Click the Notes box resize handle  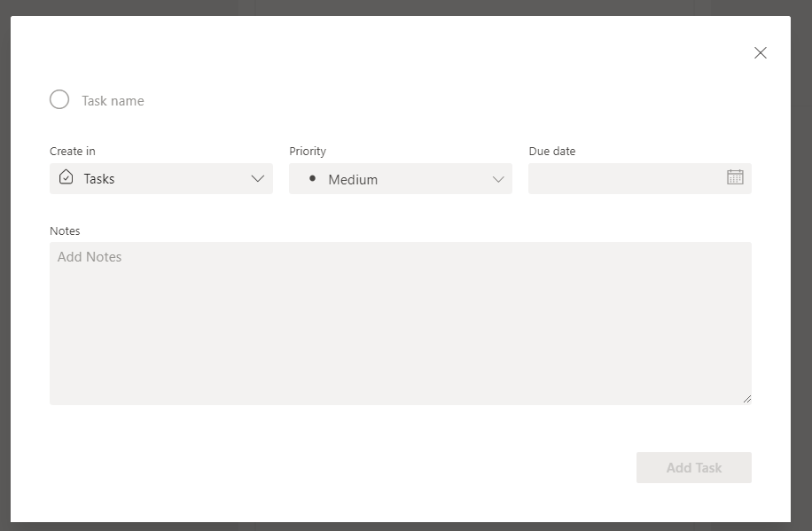746,399
